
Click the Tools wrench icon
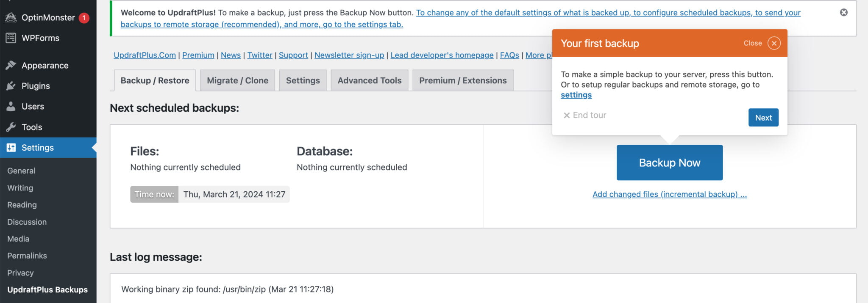pos(11,127)
